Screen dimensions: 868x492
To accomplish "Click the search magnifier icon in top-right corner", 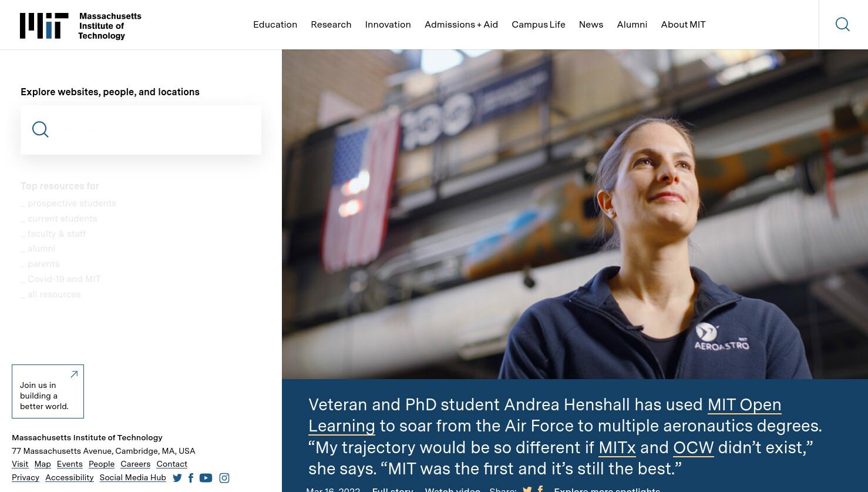I will coord(842,24).
